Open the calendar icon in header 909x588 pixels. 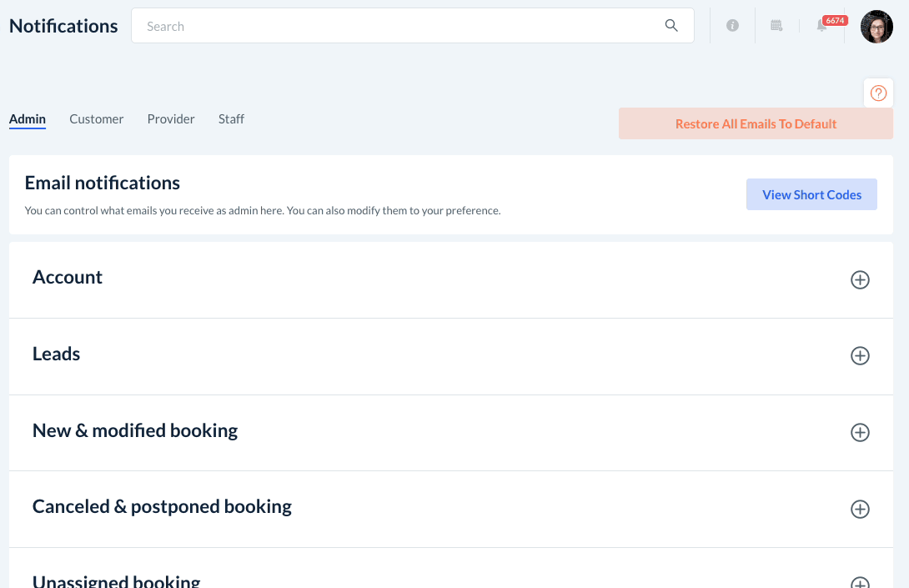776,26
